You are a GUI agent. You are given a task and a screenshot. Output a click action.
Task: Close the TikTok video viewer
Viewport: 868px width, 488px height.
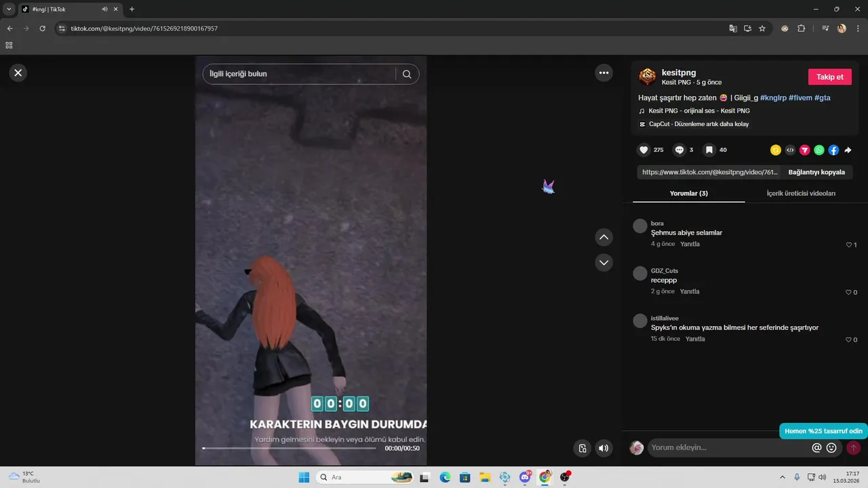pos(18,73)
